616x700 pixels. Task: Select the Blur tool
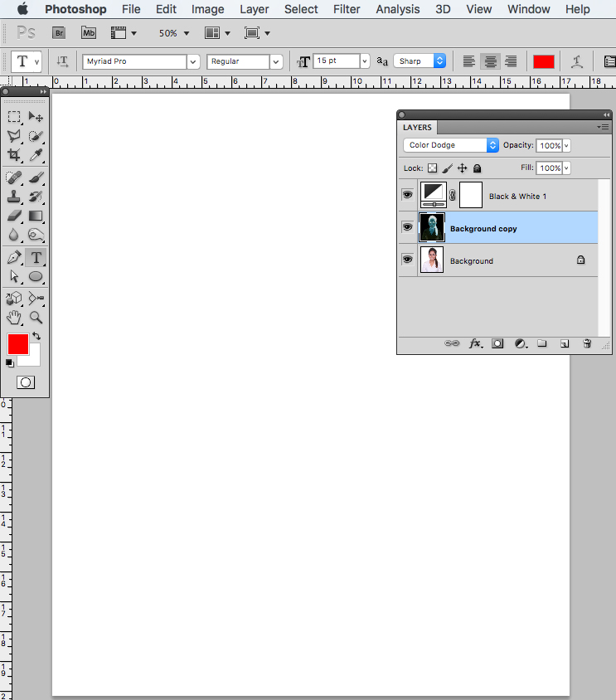click(14, 235)
